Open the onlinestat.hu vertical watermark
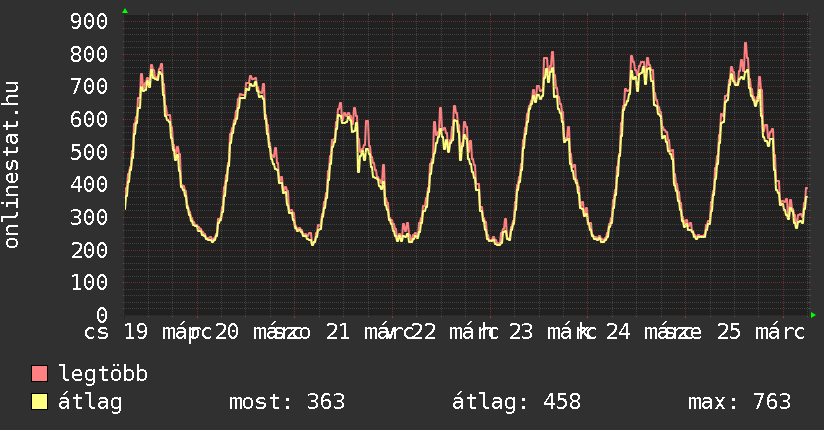Viewport: 824px width, 430px height. [x=12, y=166]
